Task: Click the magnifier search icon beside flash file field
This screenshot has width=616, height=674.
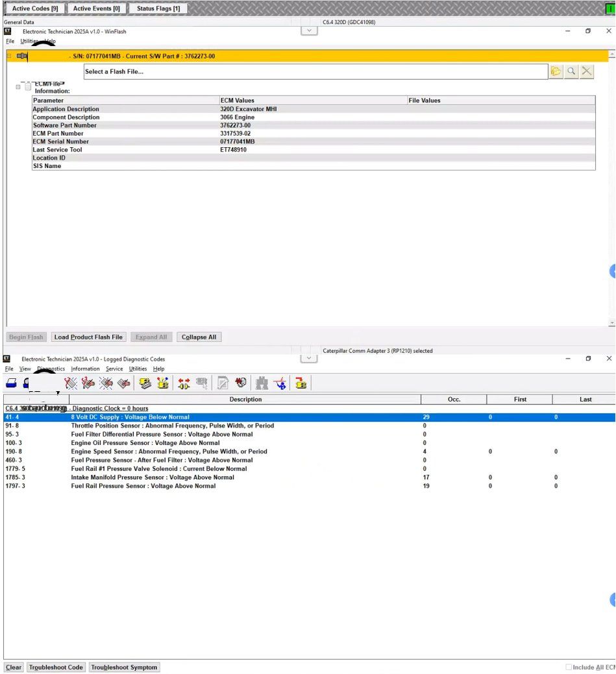Action: tap(571, 71)
